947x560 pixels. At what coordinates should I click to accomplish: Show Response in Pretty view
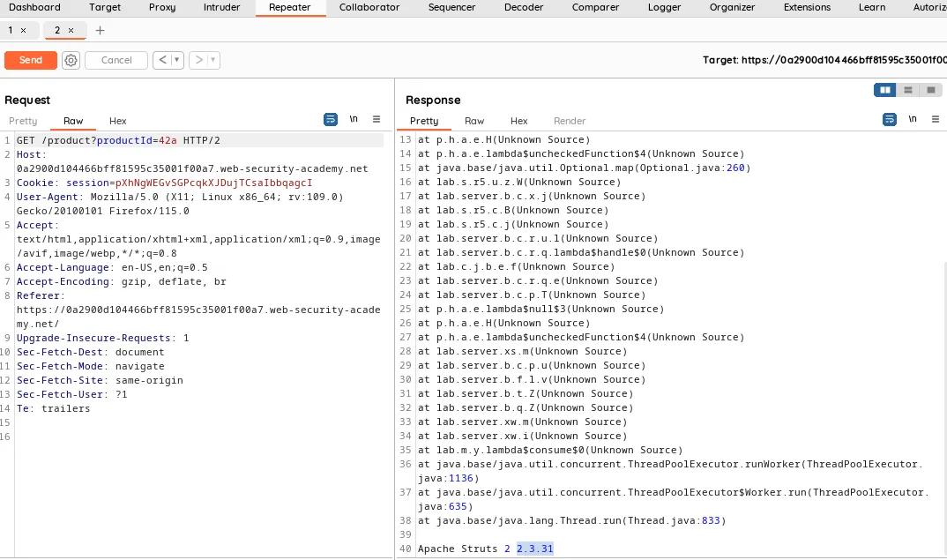pos(424,121)
